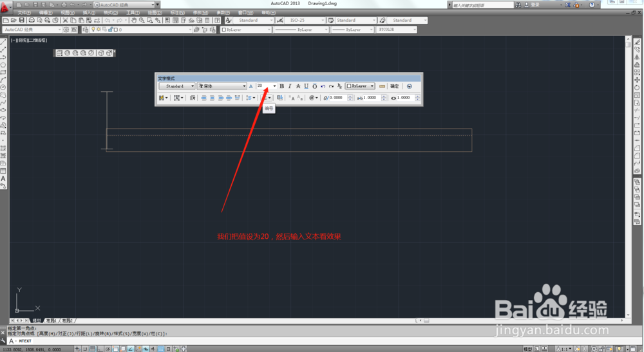The height and width of the screenshot is (352, 644).
Task: Open 编辑(E) menu
Action: pyautogui.click(x=46, y=13)
